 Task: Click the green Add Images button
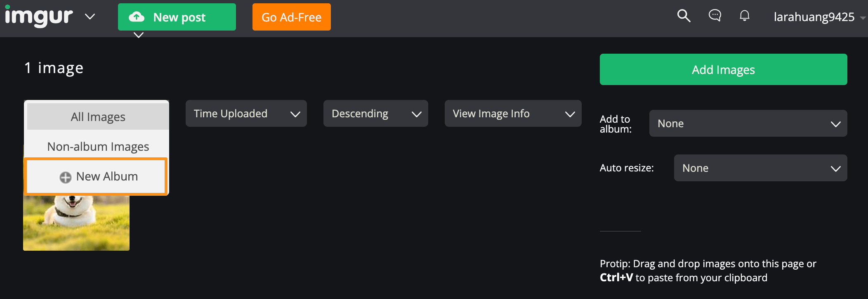(x=723, y=69)
